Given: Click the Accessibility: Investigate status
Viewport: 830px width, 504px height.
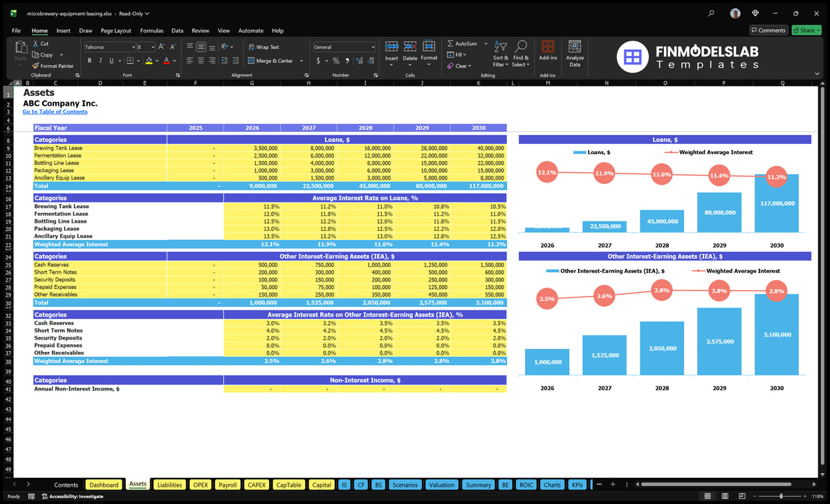Looking at the screenshot, I should click(x=72, y=496).
